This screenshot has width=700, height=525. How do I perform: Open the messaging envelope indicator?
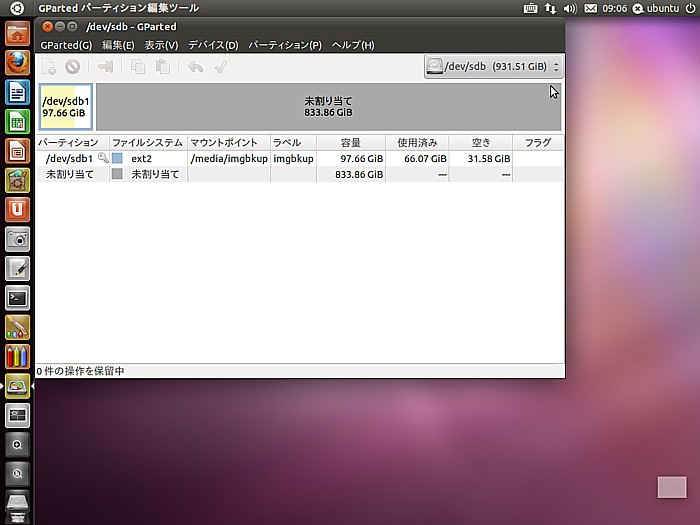coord(591,8)
